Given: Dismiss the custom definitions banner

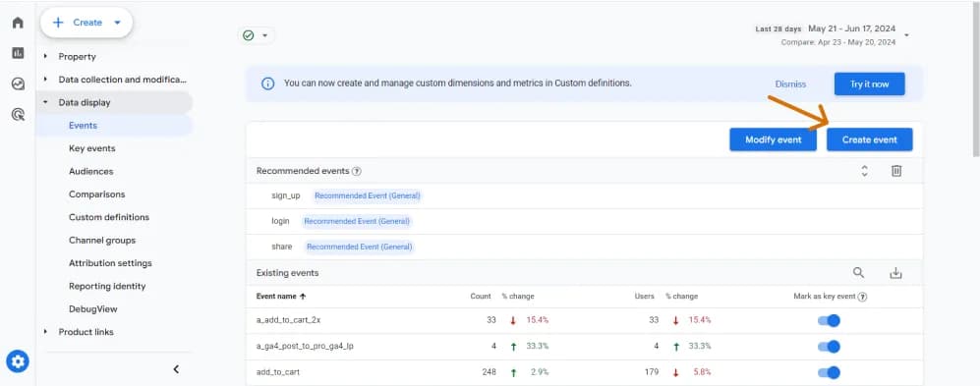Looking at the screenshot, I should (x=790, y=83).
